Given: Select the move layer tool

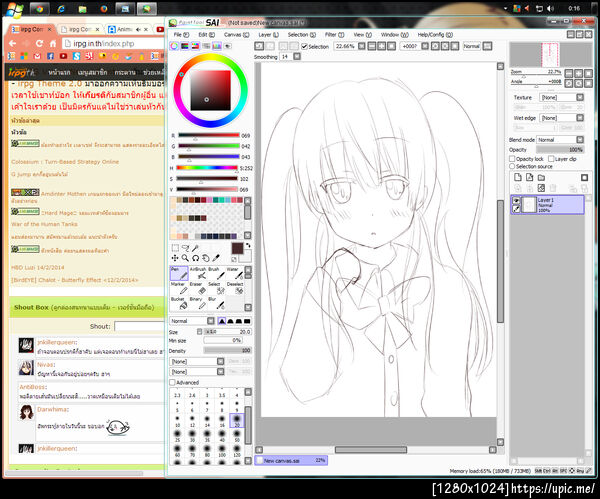Looking at the screenshot, I should (x=175, y=258).
